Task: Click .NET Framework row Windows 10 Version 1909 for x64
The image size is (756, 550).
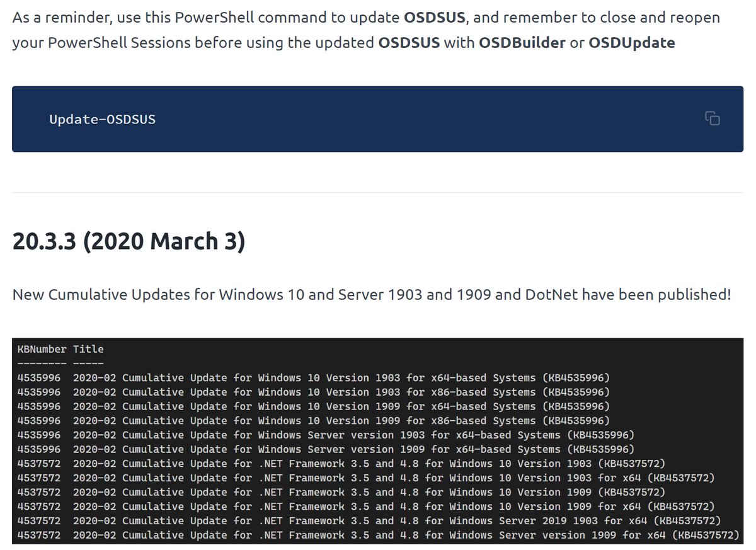Action: click(x=366, y=507)
